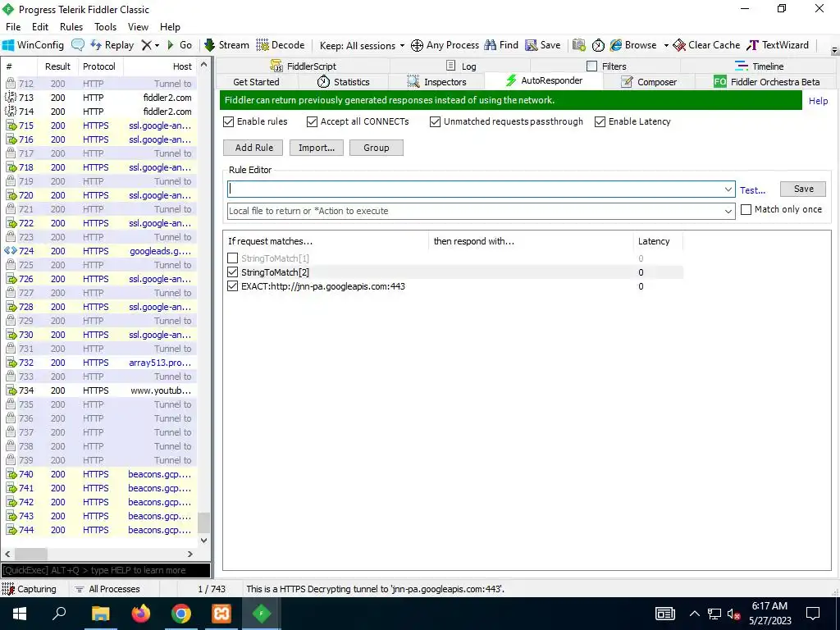Sort sessions by the Host column header

coord(160,66)
